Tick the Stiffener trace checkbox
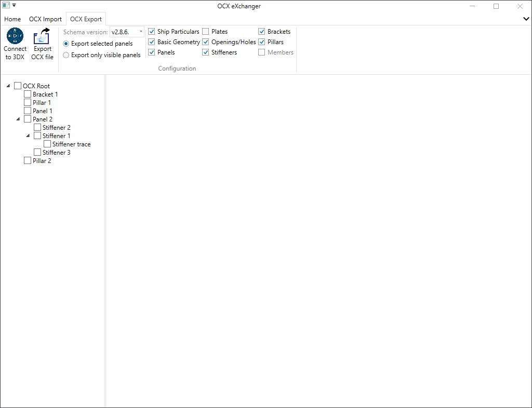This screenshot has height=408, width=532. coord(47,144)
